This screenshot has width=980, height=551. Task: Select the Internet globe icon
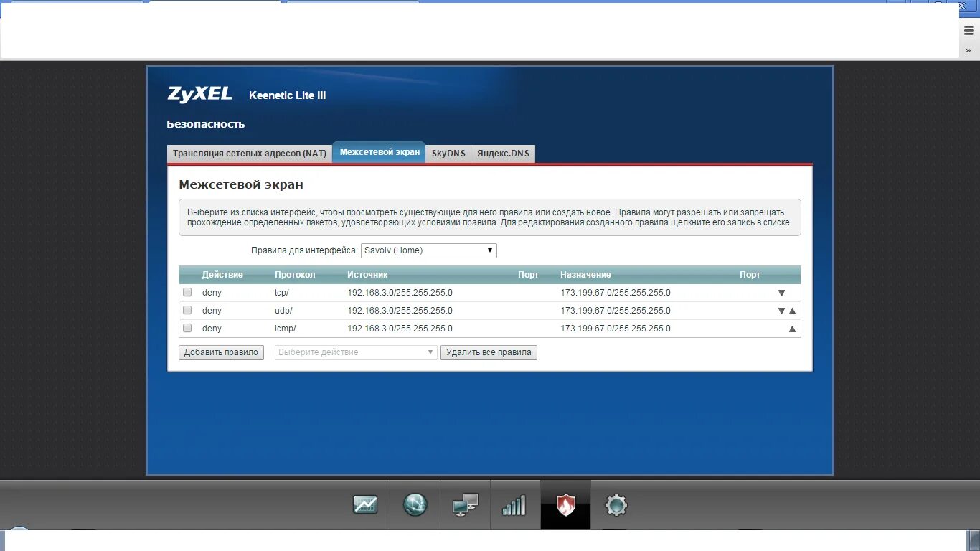point(415,505)
